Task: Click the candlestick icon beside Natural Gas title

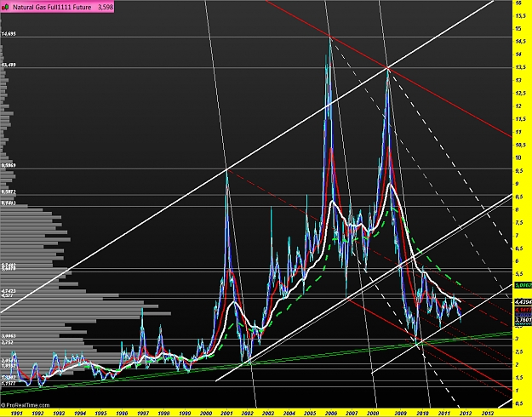Action: [5, 7]
